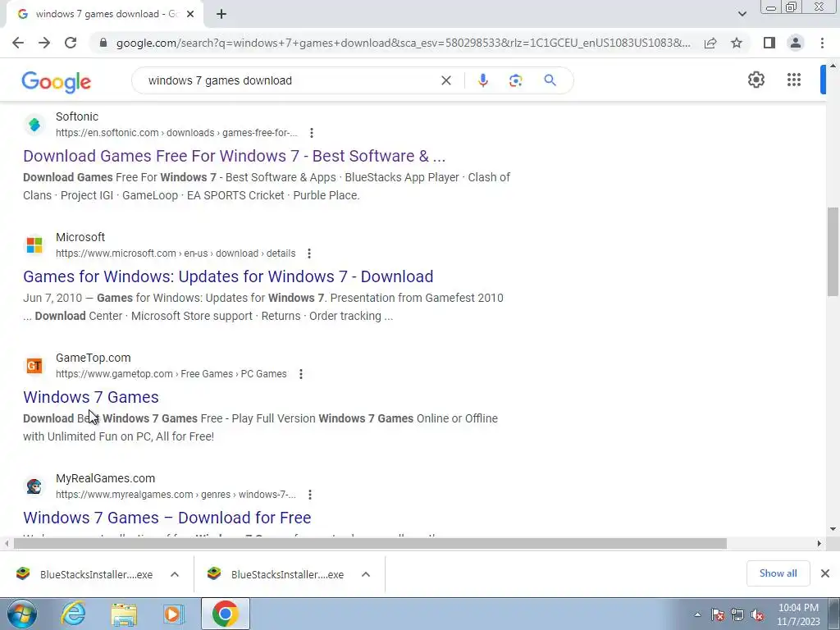Expand options for first BlueStacksInstaller download
Screen dimensions: 840x630
(175, 574)
